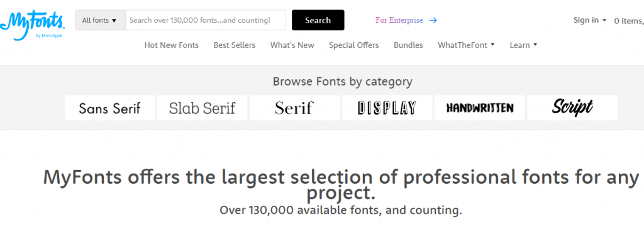Open the Sans Serif category tile

(109, 108)
